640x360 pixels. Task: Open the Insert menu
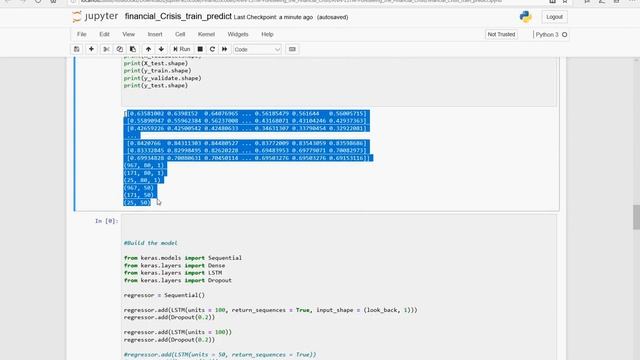155,34
